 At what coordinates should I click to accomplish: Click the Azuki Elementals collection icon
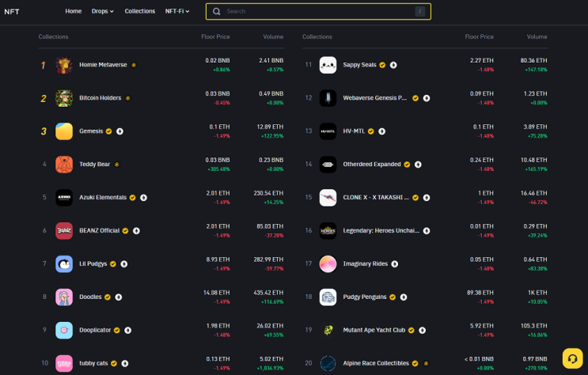coord(64,197)
